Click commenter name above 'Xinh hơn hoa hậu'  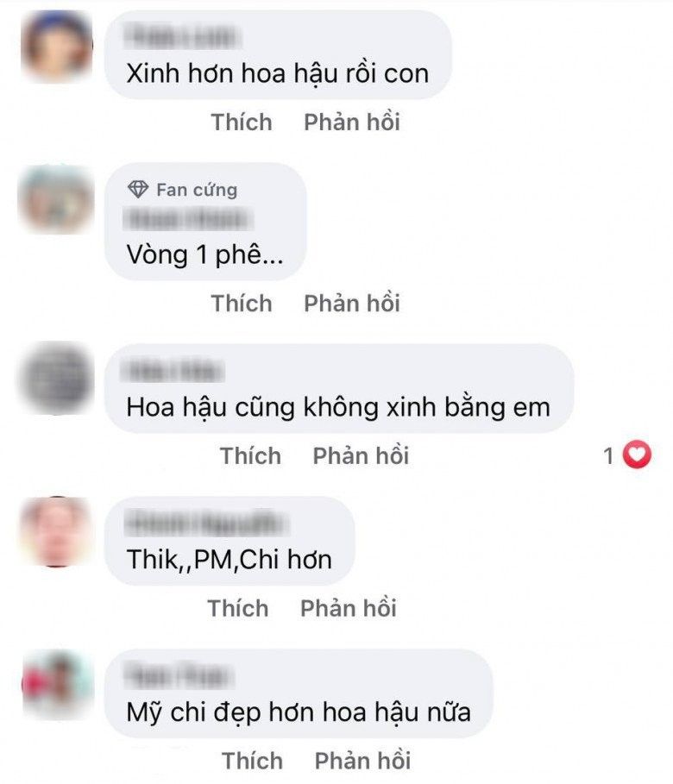click(183, 37)
